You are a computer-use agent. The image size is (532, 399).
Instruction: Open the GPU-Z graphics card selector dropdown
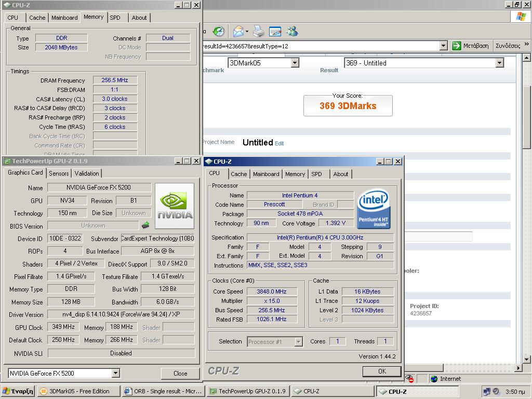click(x=116, y=373)
